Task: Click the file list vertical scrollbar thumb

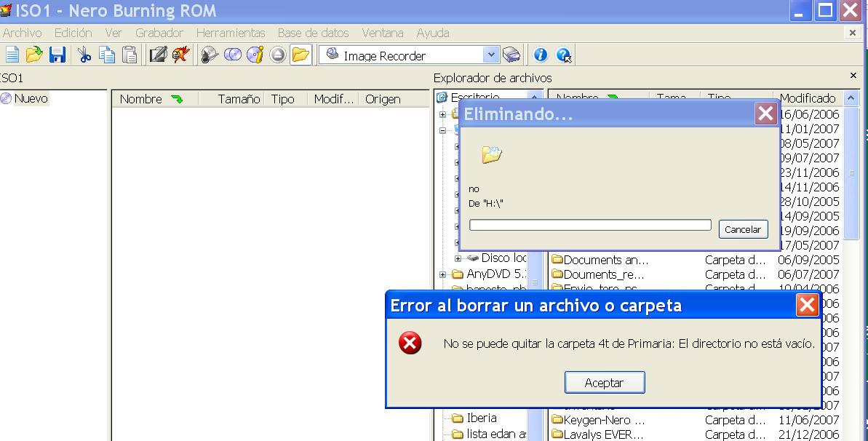Action: [x=851, y=173]
